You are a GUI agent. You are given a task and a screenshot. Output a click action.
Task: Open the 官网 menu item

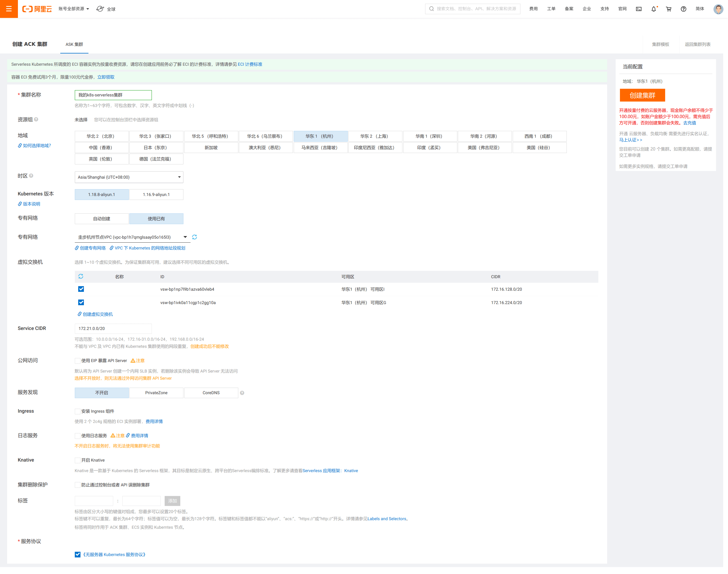[x=622, y=9]
